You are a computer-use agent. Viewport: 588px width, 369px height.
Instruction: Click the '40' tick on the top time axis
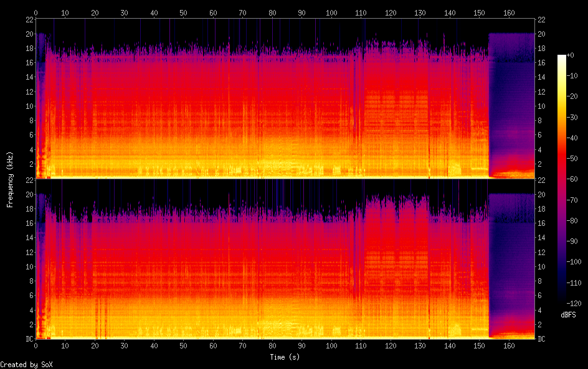[154, 12]
